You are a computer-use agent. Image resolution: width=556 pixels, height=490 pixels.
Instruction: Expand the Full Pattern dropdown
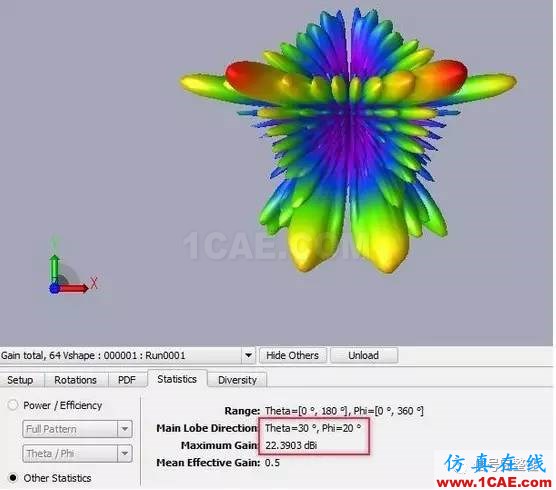tap(124, 429)
